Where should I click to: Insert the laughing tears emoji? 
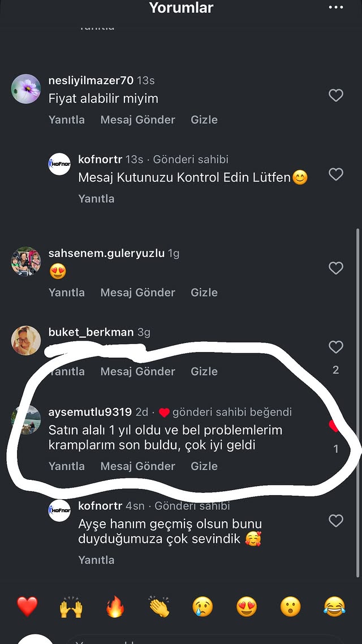(334, 607)
